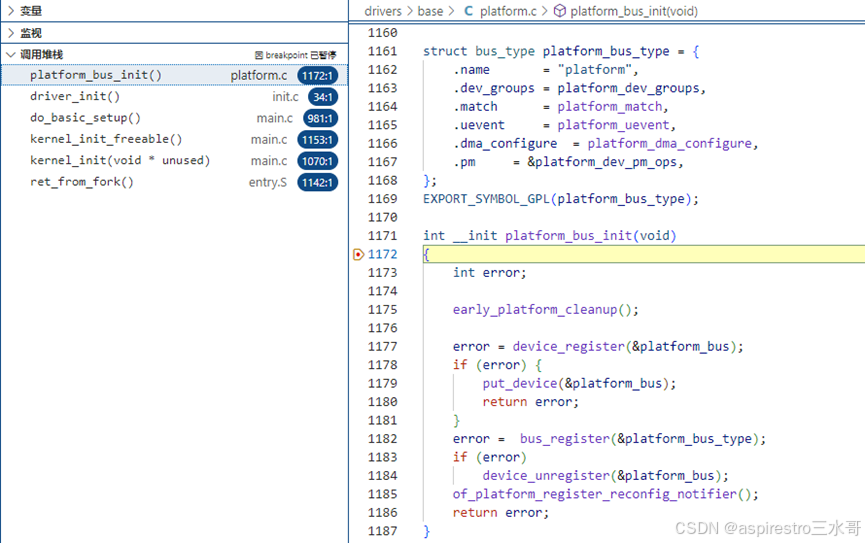Click the 1070:1 line badge
Viewport: 865px width, 543px height.
click(x=317, y=161)
